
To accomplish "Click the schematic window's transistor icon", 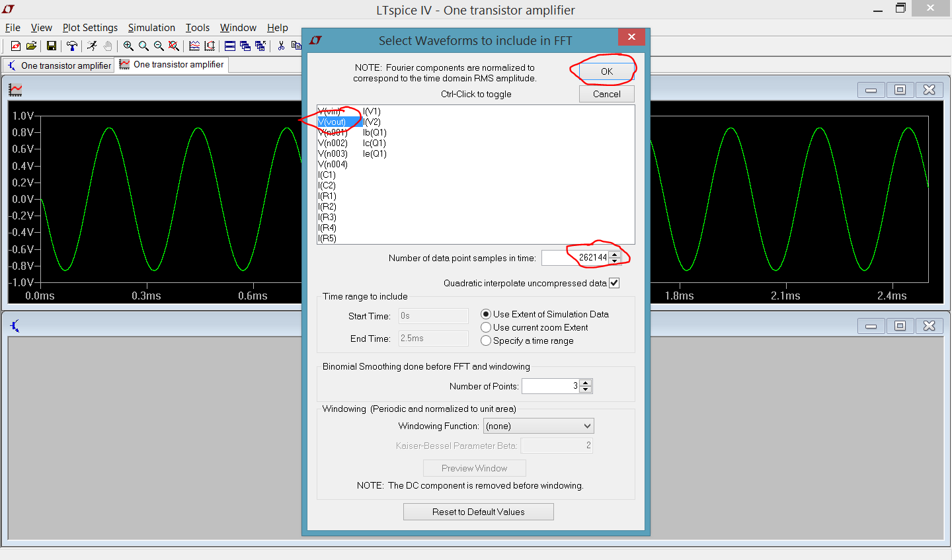I will pyautogui.click(x=15, y=325).
